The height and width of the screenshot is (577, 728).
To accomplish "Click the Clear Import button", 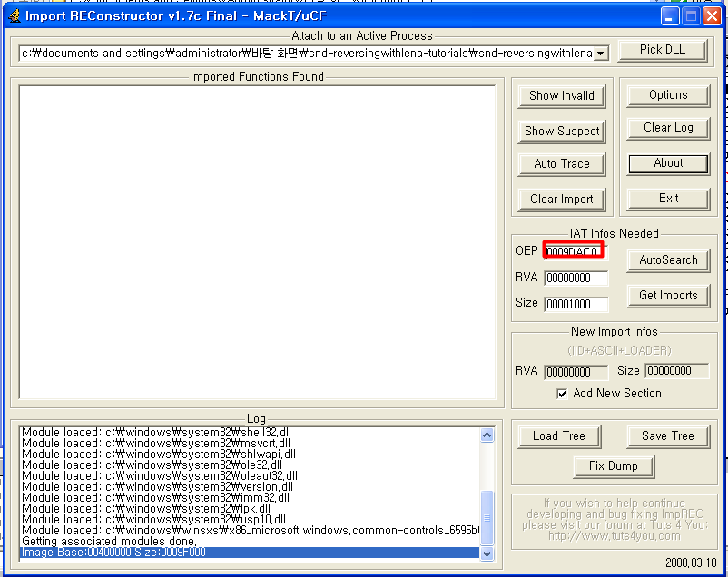I will click(561, 200).
